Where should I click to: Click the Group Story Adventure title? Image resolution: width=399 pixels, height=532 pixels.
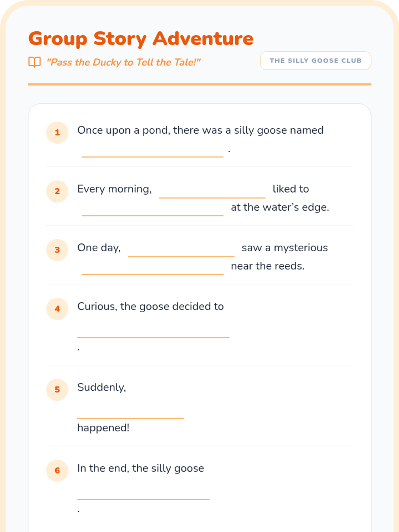[141, 39]
